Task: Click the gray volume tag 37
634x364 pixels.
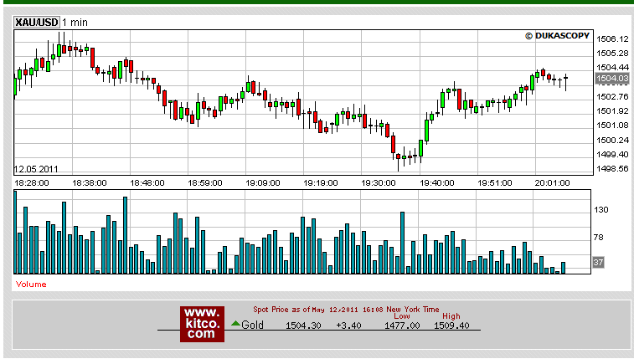Action: pyautogui.click(x=599, y=263)
